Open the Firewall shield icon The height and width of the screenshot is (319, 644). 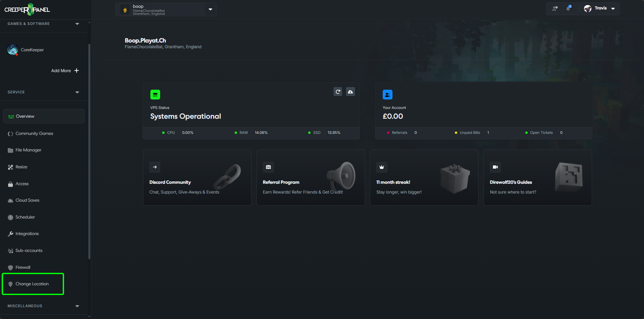[10, 267]
